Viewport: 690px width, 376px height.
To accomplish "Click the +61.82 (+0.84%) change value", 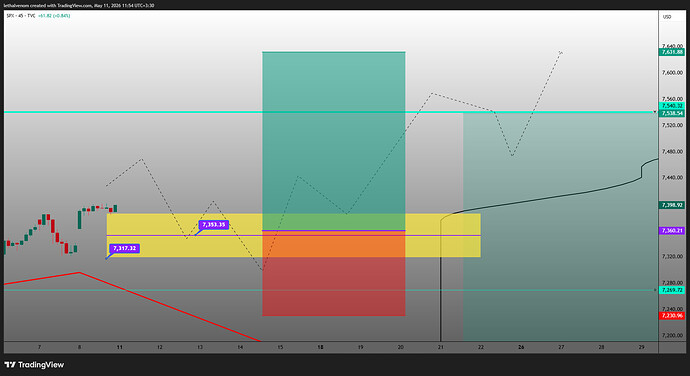I will [x=54, y=15].
